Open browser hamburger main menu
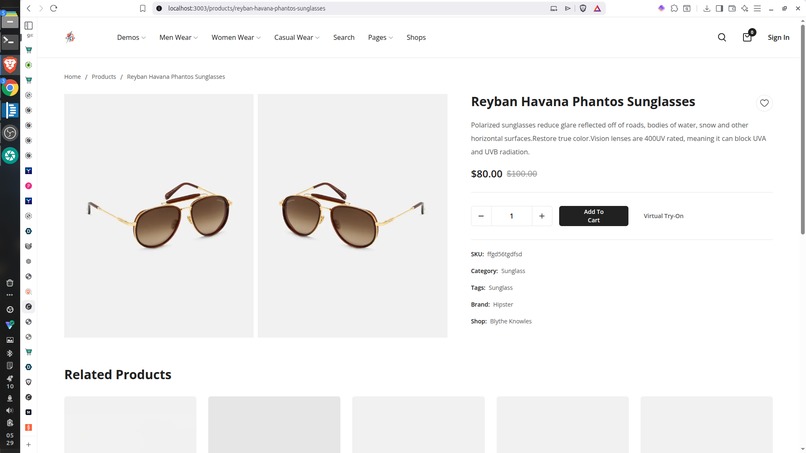The image size is (806, 453). [757, 8]
